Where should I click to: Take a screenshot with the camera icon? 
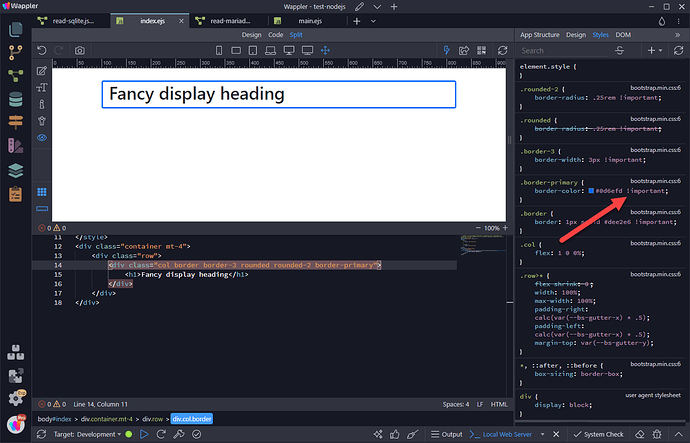(x=79, y=50)
